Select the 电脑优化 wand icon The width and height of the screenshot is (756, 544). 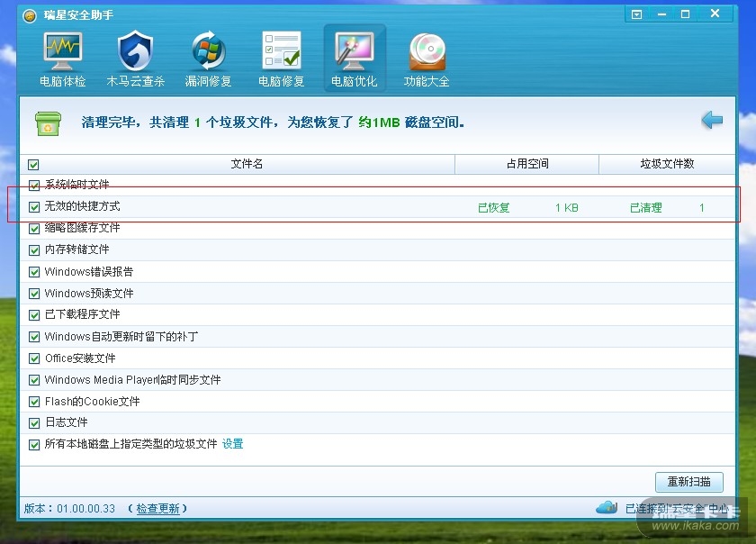click(355, 50)
